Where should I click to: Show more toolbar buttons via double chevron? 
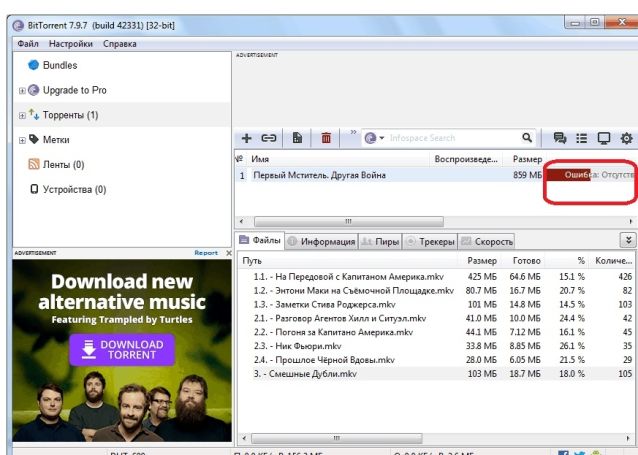click(353, 132)
